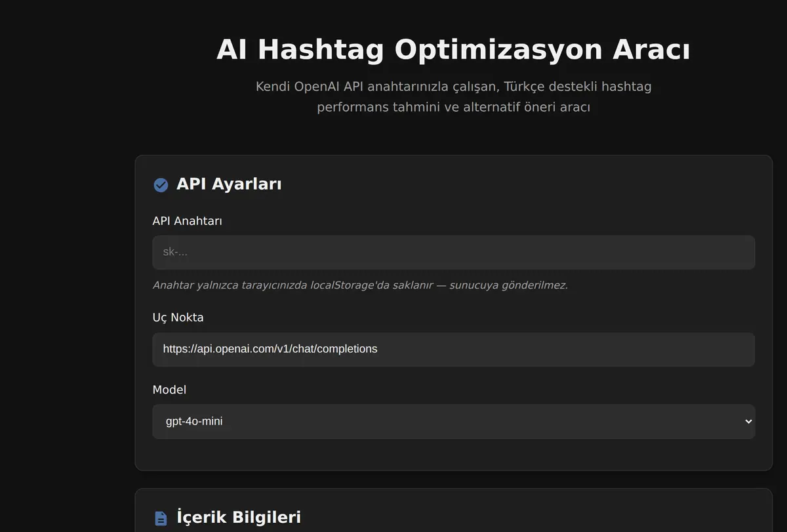Screen dimensions: 787x532
Task: Click the İçerik Bilgileri heading
Action: 239,517
